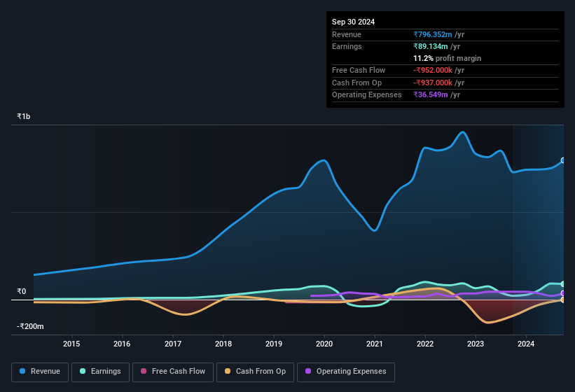The height and width of the screenshot is (392, 575).
Task: Click the ₹89.134m earnings value
Action: pyautogui.click(x=431, y=46)
